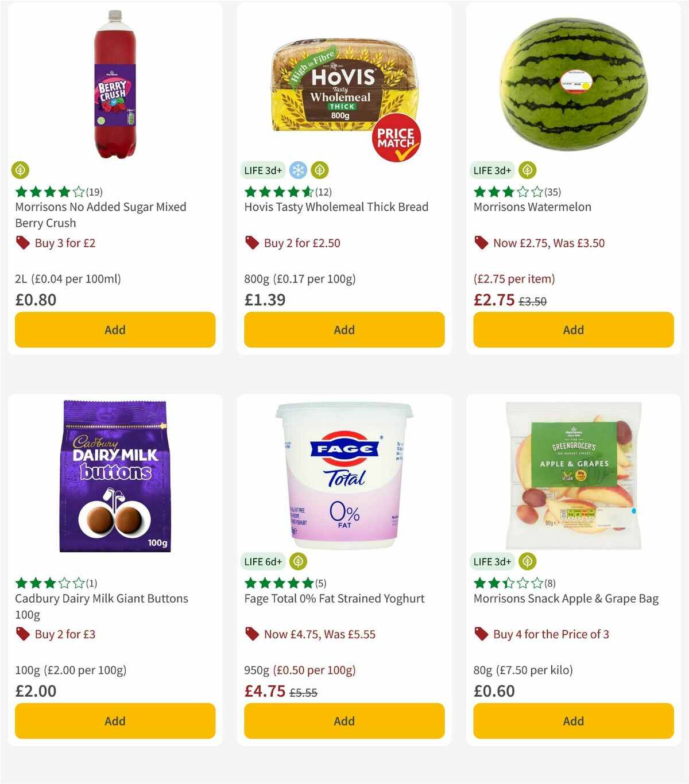Open the LIFE 6d+ badge on Fage yoghurt

(x=262, y=561)
